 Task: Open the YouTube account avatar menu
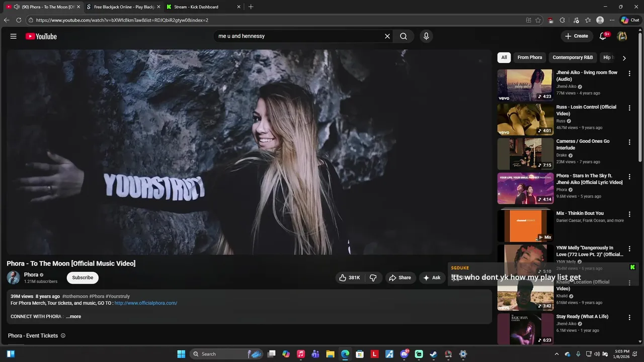pyautogui.click(x=622, y=36)
